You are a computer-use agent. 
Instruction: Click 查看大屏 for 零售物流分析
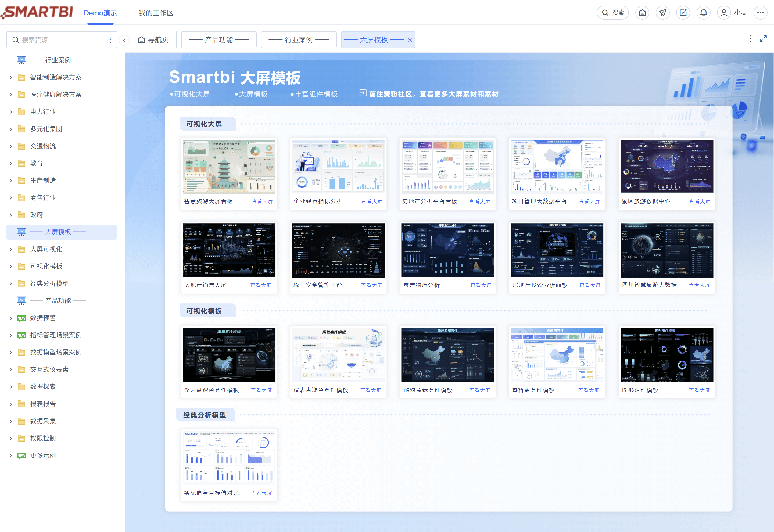pyautogui.click(x=481, y=285)
